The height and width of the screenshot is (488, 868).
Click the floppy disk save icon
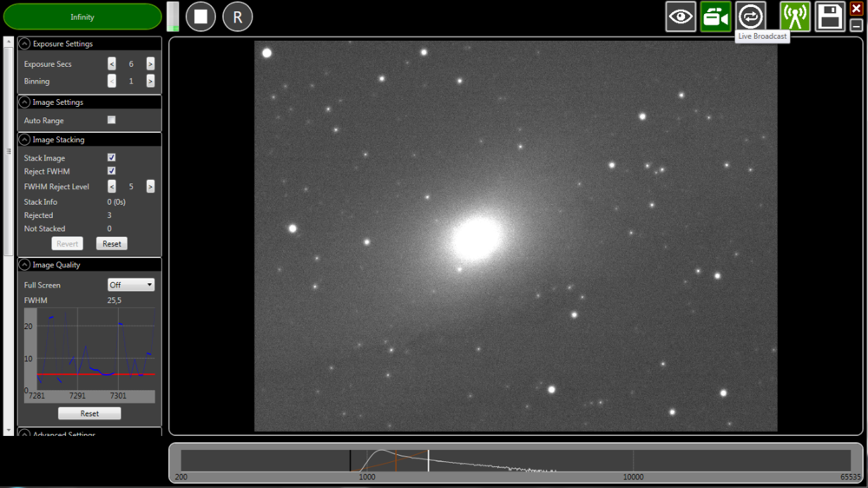(x=830, y=16)
